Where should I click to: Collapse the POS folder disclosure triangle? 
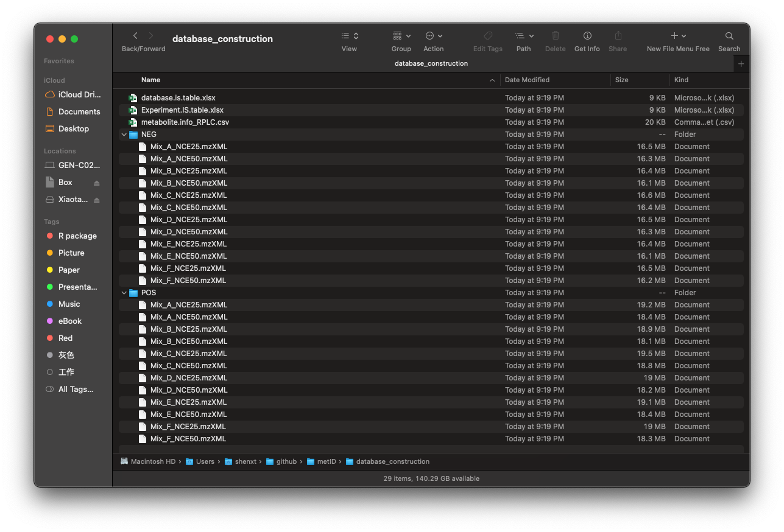coord(124,293)
